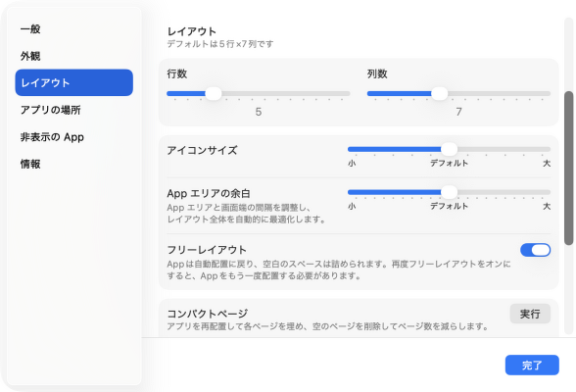Click the アイコンサイズ slider knob

click(449, 149)
